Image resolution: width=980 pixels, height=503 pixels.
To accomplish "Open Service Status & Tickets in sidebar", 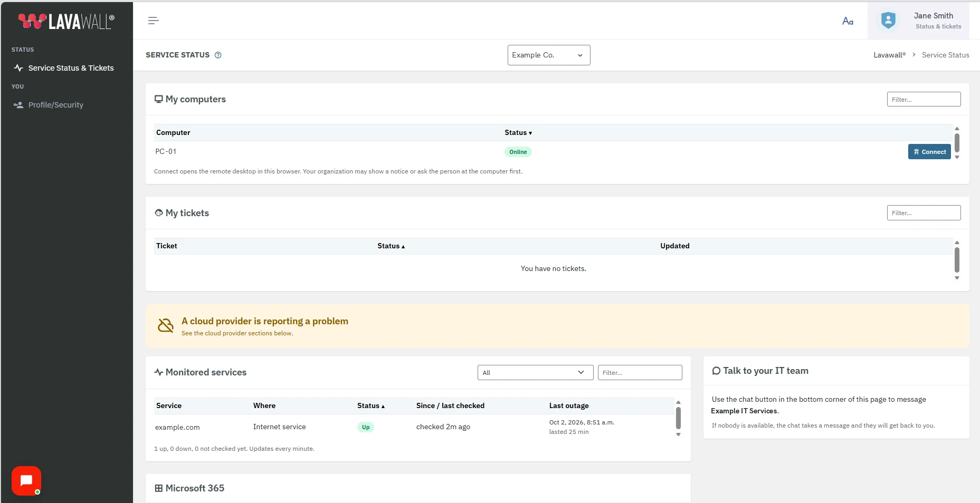I will pos(66,68).
